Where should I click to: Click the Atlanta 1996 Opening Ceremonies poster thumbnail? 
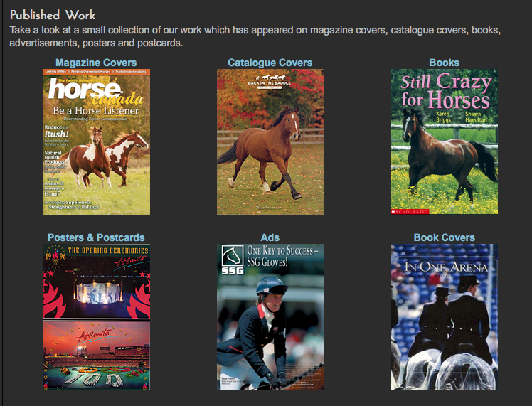tap(97, 317)
